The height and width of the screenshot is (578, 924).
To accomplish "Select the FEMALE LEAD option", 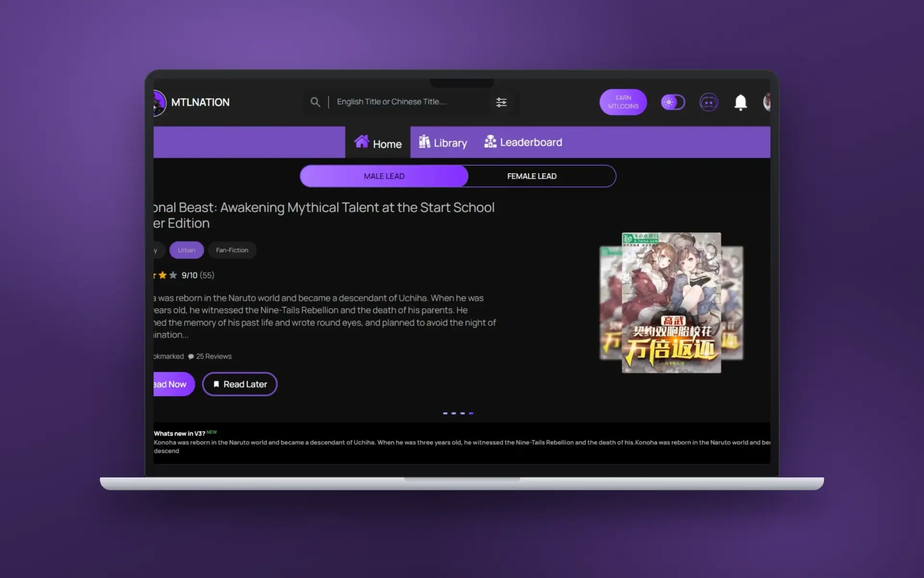I will (532, 176).
